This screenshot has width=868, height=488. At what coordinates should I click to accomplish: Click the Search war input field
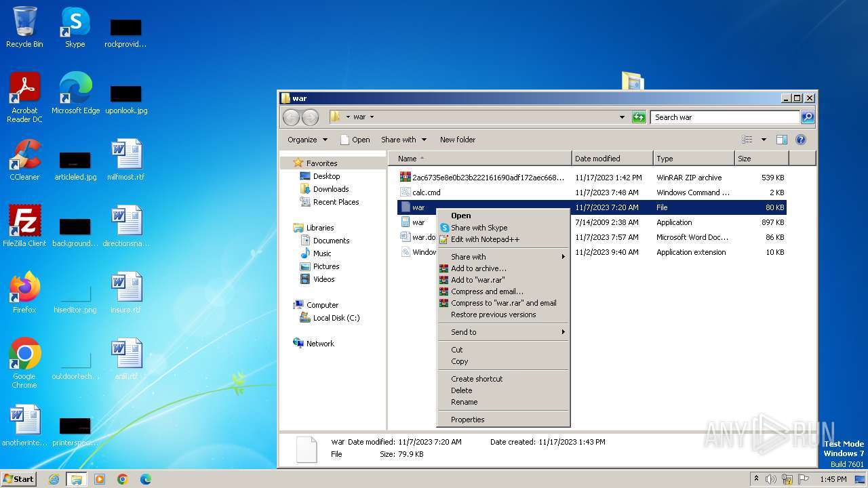pyautogui.click(x=724, y=117)
